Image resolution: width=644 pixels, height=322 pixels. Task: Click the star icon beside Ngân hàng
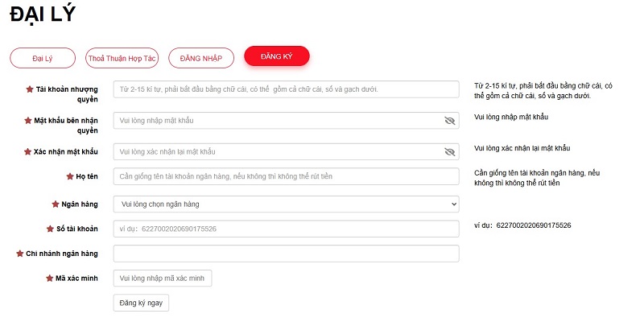click(x=56, y=204)
